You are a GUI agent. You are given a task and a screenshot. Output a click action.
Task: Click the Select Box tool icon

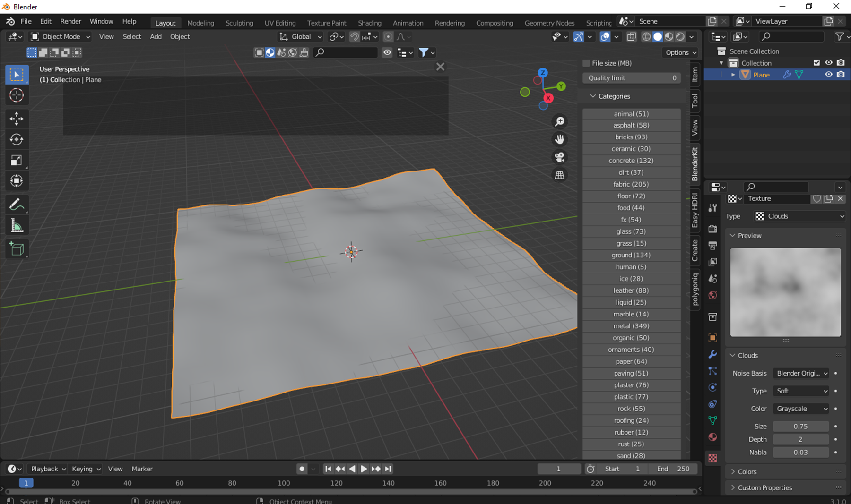(17, 75)
